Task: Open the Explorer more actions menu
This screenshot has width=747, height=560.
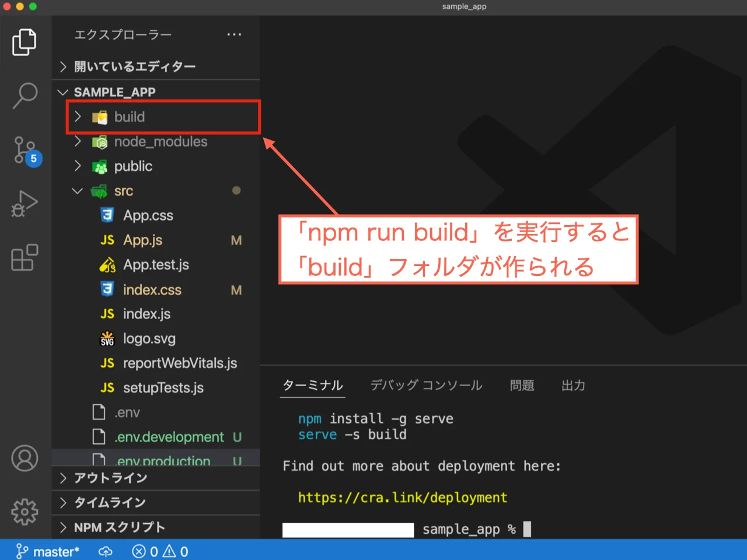Action: [234, 34]
